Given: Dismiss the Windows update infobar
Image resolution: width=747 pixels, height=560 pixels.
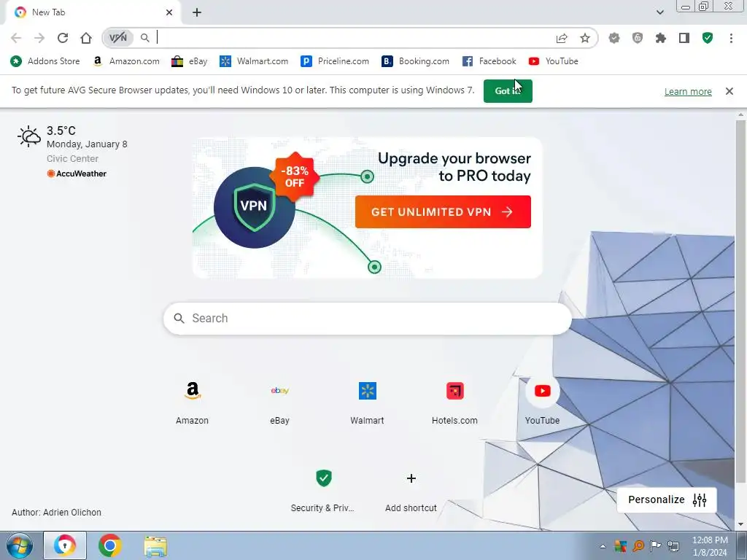Looking at the screenshot, I should pos(729,91).
